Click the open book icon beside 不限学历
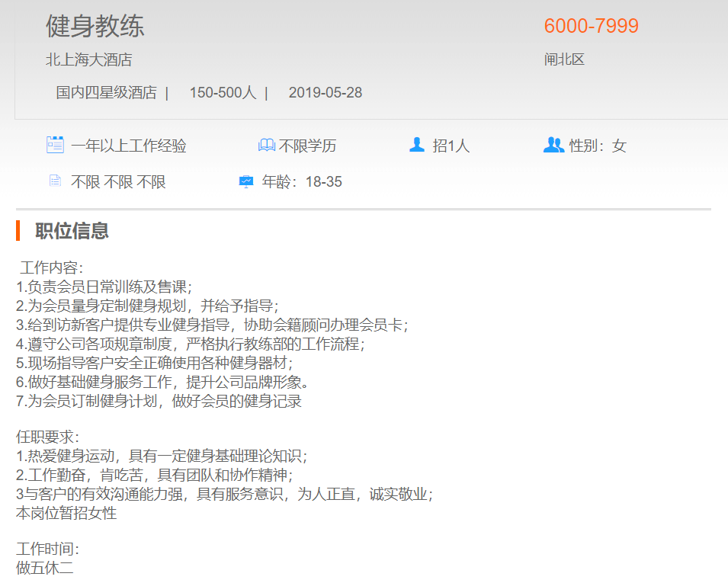Image resolution: width=728 pixels, height=583 pixels. [x=266, y=145]
